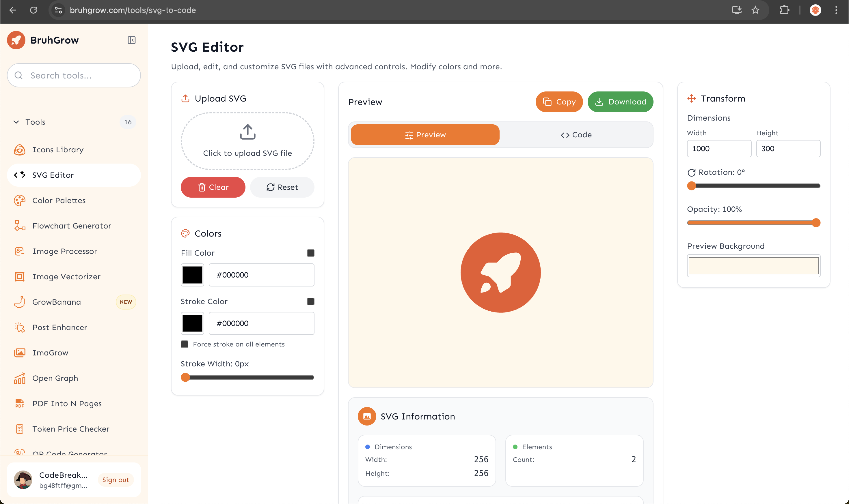This screenshot has height=504, width=849.
Task: Click the Rotation slider track
Action: (x=753, y=186)
